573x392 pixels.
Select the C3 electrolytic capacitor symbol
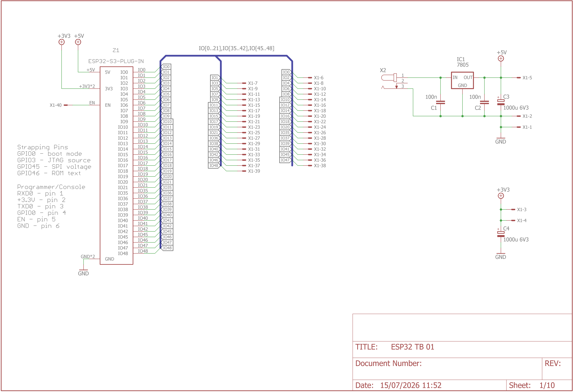point(501,102)
